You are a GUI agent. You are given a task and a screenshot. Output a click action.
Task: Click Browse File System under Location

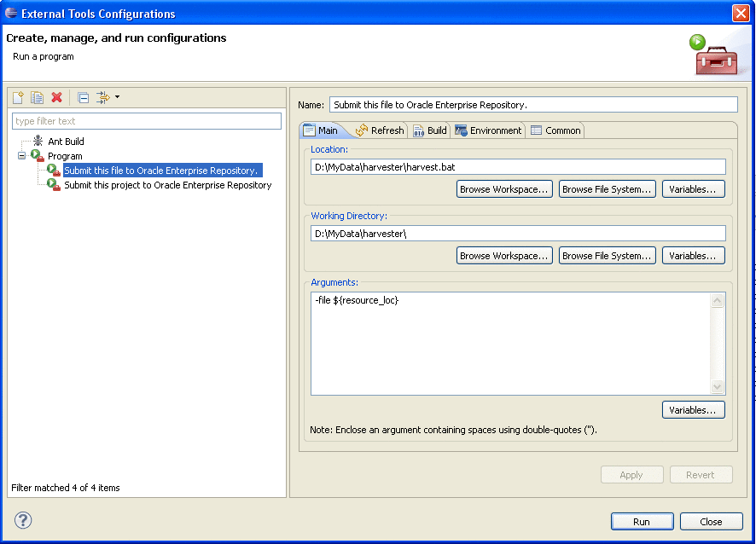pos(607,189)
